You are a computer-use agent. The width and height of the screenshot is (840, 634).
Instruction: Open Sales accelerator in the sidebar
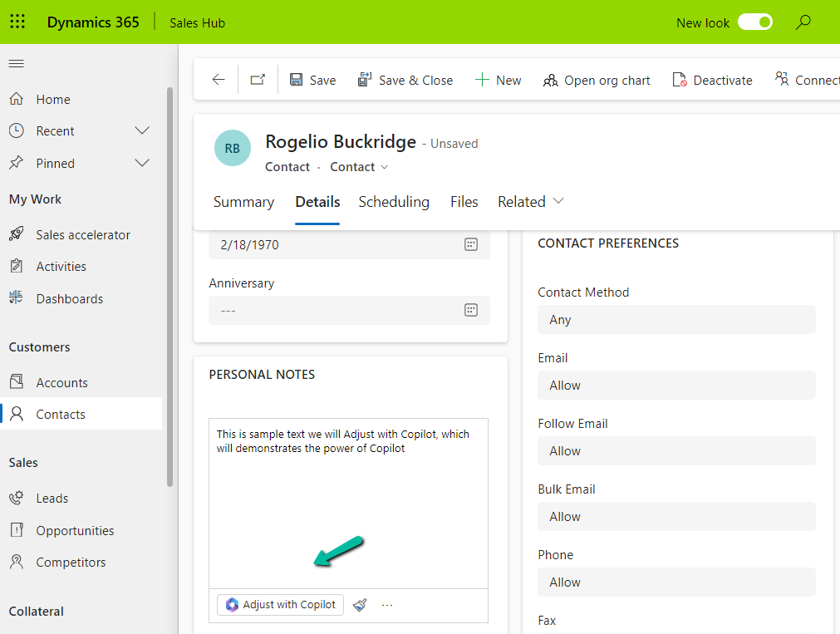click(82, 235)
